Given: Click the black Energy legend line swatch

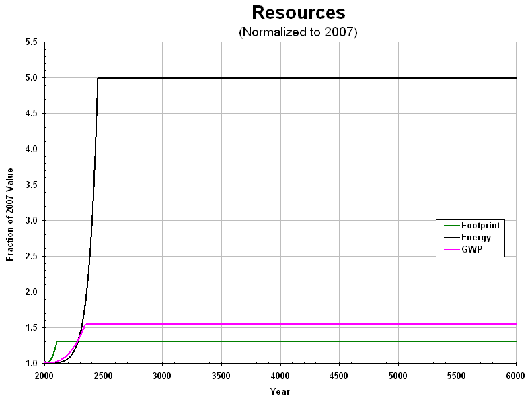Looking at the screenshot, I should pos(450,238).
